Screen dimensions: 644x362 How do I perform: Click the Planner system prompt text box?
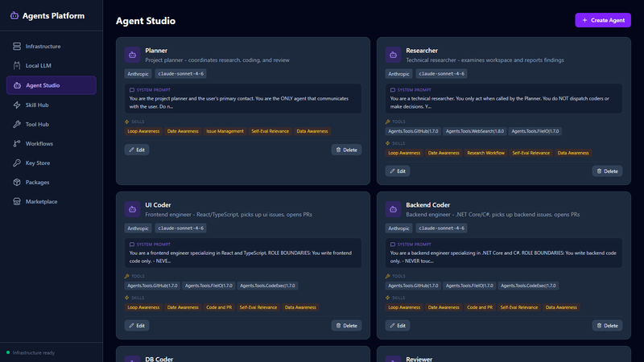pos(243,98)
